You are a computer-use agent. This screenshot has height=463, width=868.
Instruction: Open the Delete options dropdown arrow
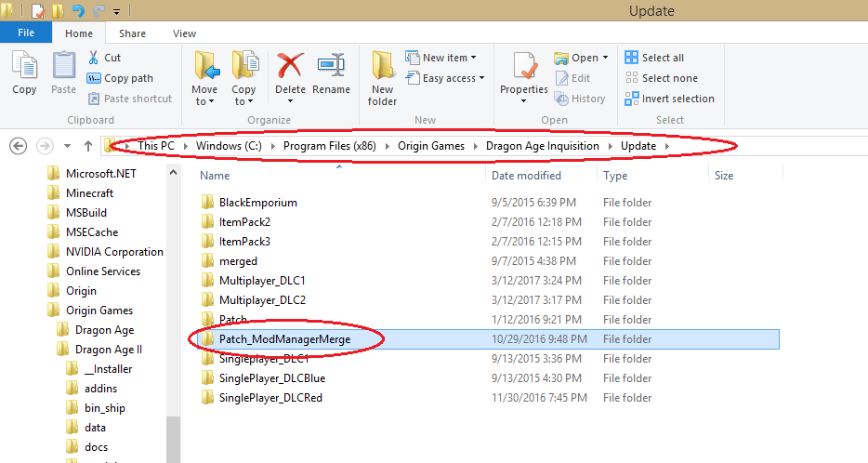tap(290, 101)
